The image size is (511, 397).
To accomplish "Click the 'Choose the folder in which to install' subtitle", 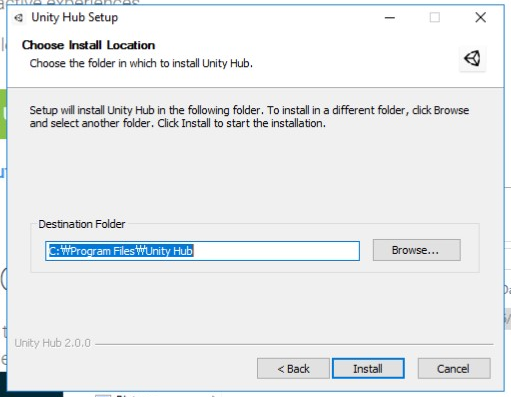I will (x=141, y=63).
